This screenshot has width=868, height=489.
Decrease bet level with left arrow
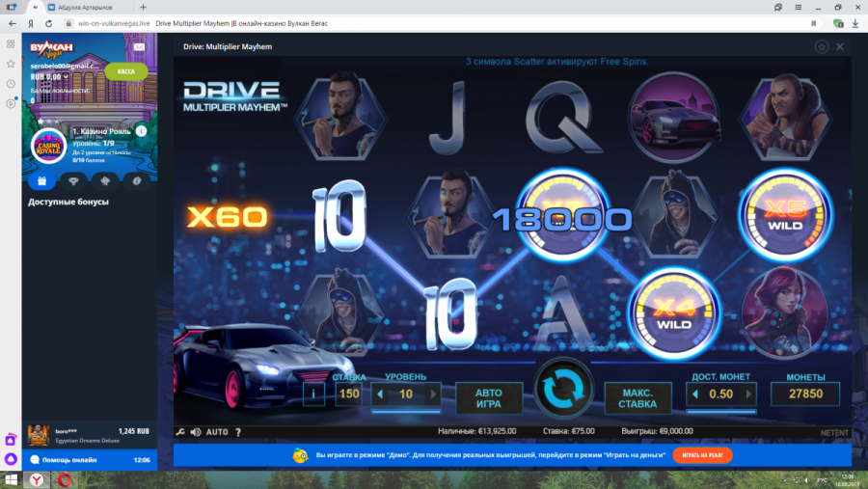(380, 394)
